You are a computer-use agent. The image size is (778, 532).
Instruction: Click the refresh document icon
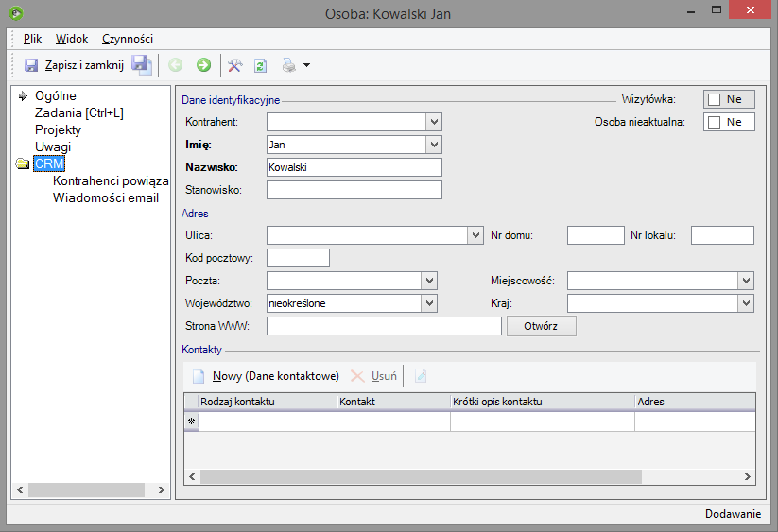point(261,65)
